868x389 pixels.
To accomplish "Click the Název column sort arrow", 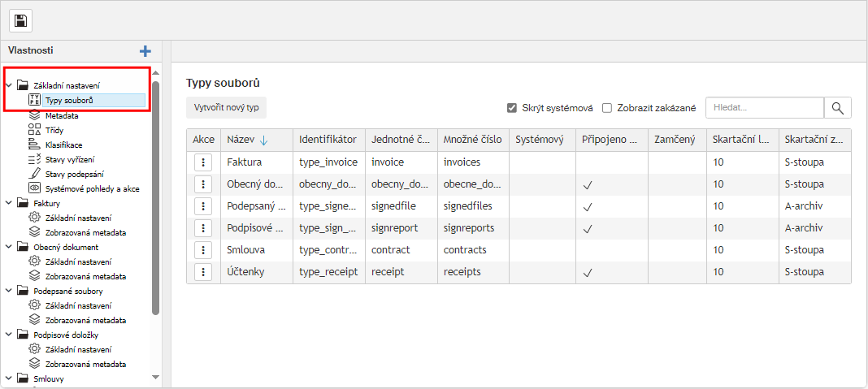I will [264, 140].
